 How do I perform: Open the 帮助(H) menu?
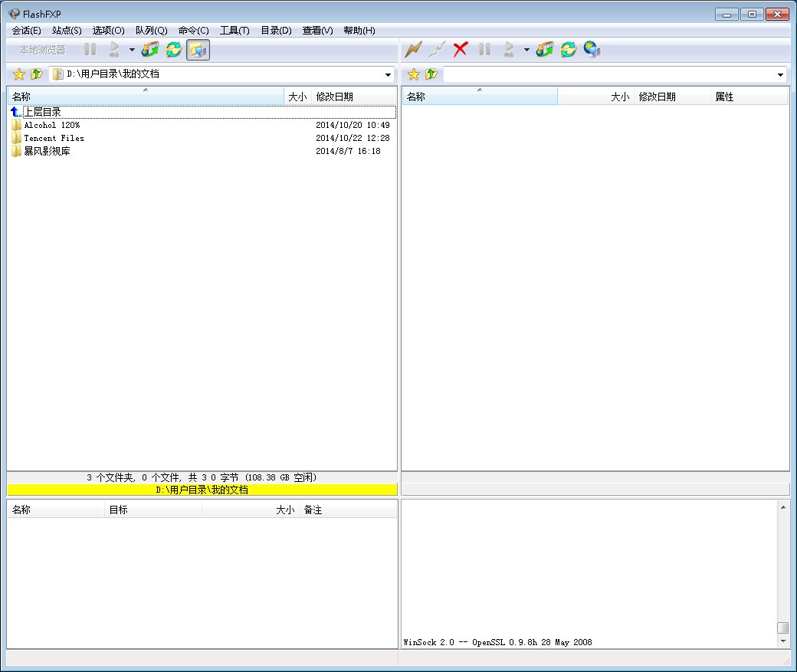click(359, 31)
